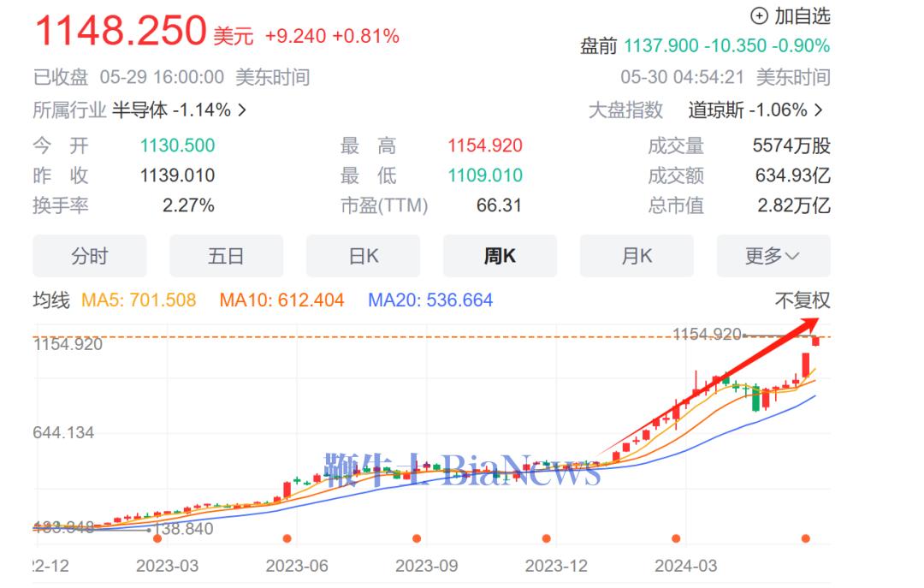Click the 2023-06 date axis label
The height and width of the screenshot is (588, 924).
click(x=297, y=567)
